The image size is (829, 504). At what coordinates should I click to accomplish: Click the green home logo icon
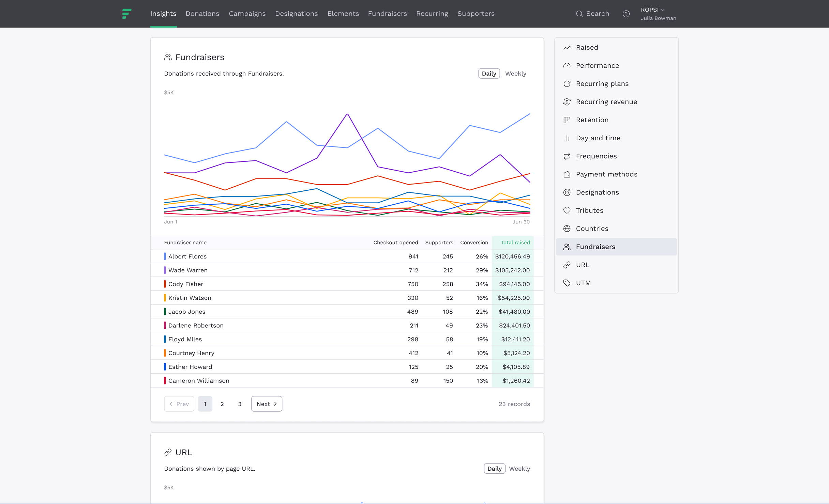[x=126, y=14]
